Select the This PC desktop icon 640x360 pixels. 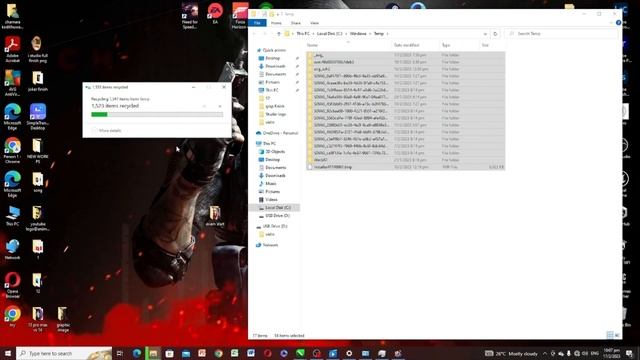[12, 216]
